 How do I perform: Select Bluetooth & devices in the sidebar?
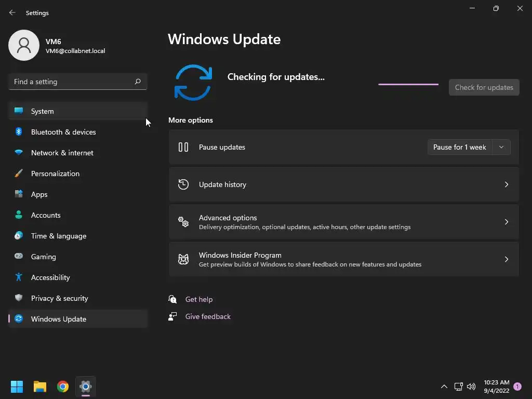click(78, 132)
